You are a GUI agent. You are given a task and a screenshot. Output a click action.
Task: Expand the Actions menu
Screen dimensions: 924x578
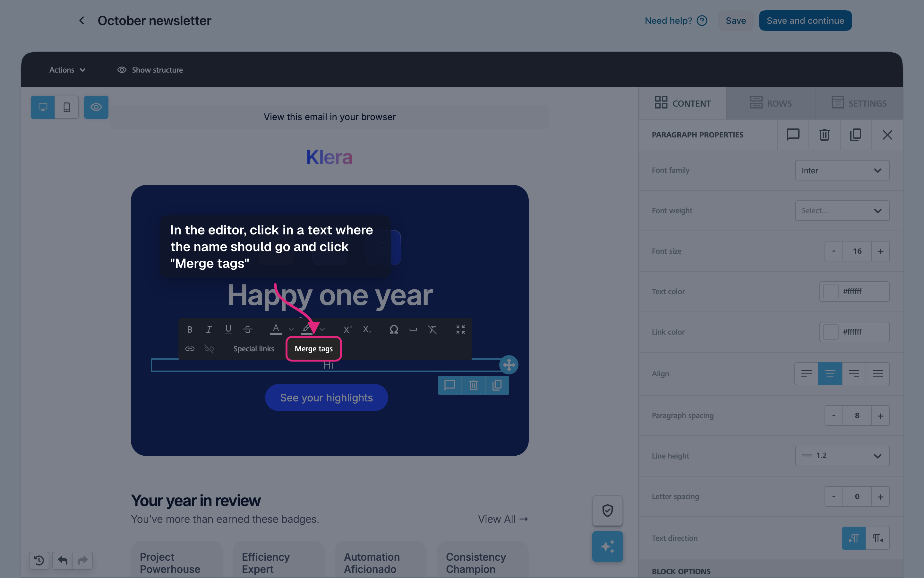click(x=67, y=70)
